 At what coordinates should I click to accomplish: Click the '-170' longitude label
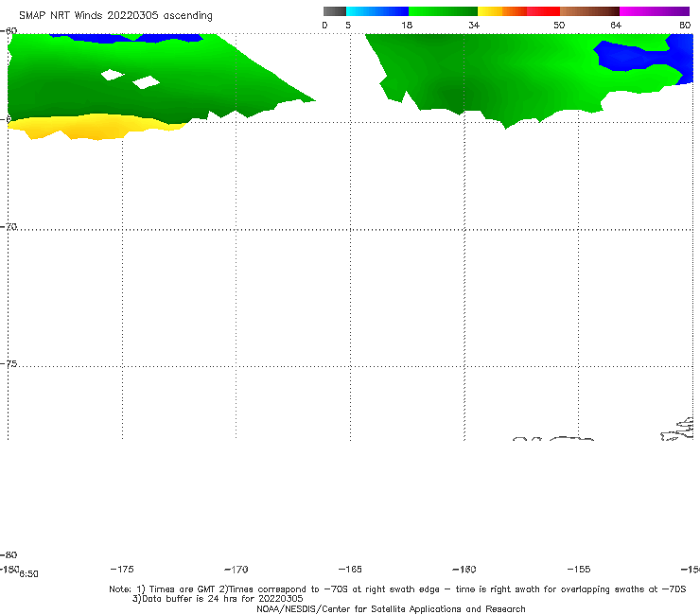(x=236, y=570)
